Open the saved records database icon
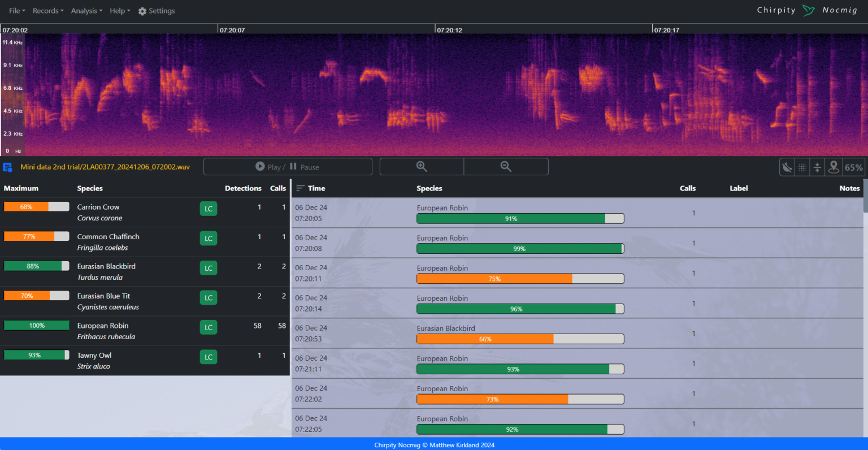The image size is (868, 450). point(7,167)
